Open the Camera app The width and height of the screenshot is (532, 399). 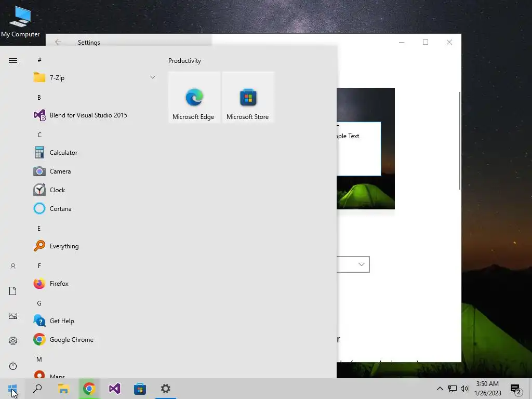click(95, 171)
